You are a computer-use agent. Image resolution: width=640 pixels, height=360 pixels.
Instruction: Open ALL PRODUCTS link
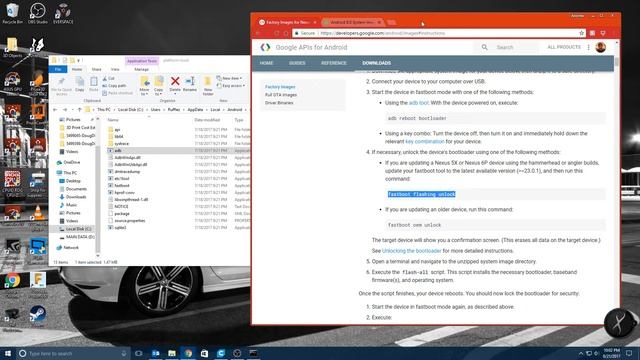(564, 47)
